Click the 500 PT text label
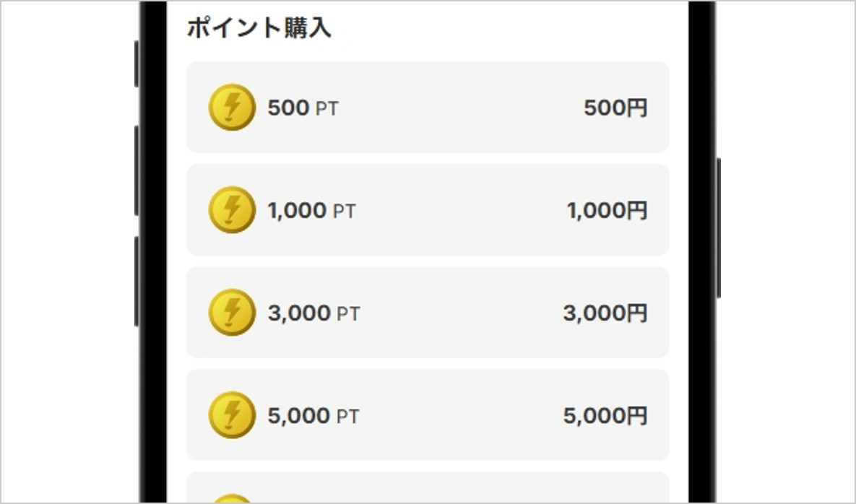Image resolution: width=856 pixels, height=504 pixels. (303, 108)
